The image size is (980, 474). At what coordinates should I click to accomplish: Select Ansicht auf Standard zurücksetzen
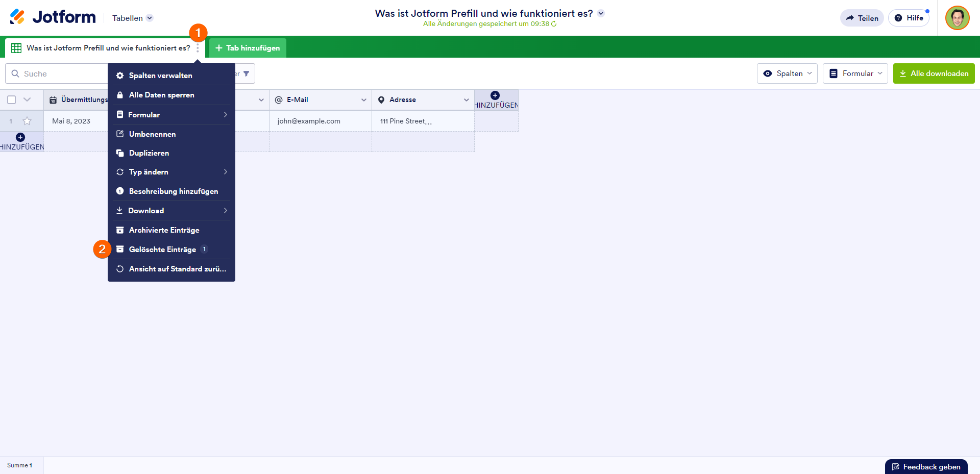pyautogui.click(x=171, y=269)
